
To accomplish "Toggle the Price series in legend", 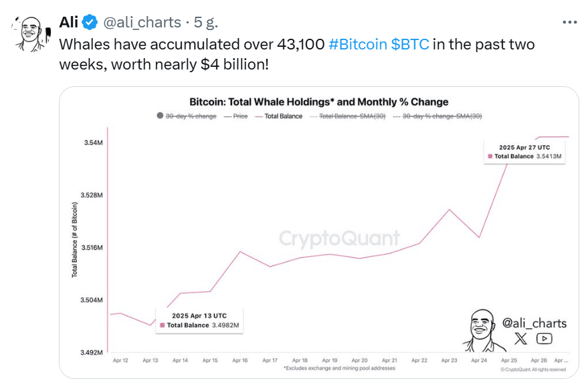I will (237, 116).
